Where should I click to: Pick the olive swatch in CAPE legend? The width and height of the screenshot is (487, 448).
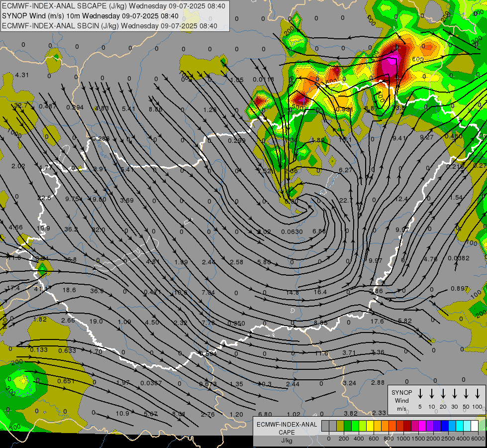click(340, 426)
